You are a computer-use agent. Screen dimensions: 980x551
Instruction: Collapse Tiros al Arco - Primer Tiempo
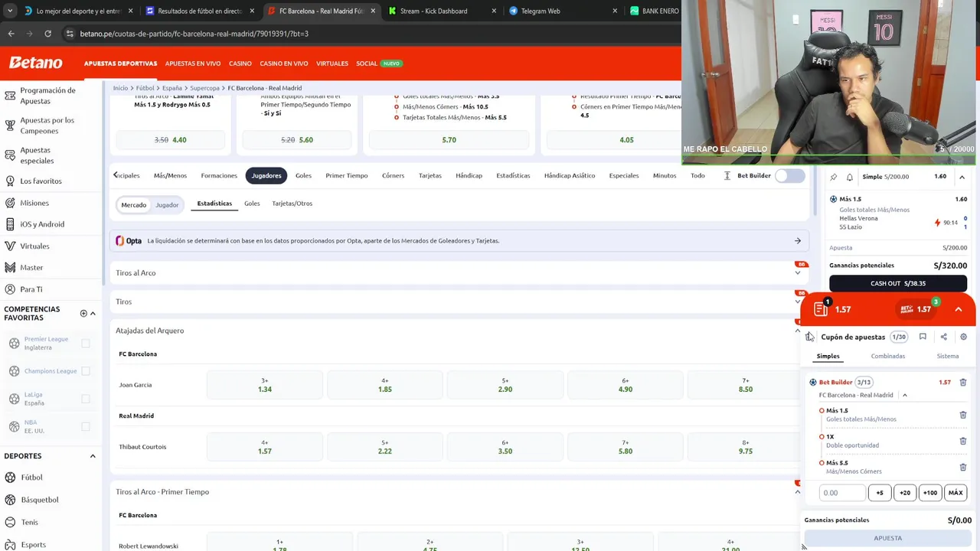tap(797, 492)
